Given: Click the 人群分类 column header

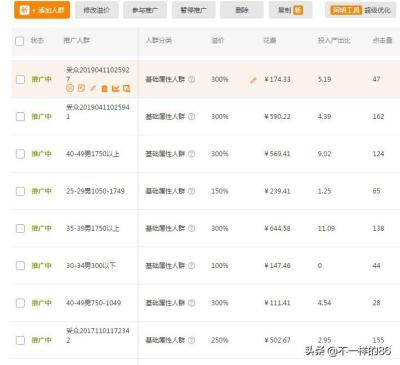Looking at the screenshot, I should (x=159, y=41).
